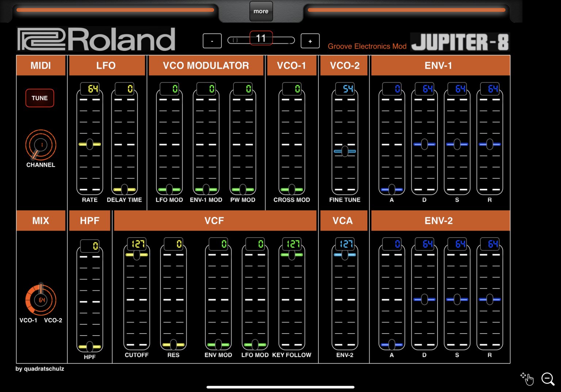Click the VCF RES slider handle

(x=173, y=345)
